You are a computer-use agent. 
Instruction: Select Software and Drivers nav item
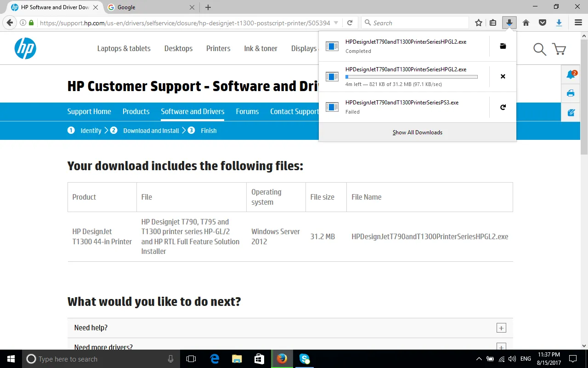click(x=192, y=111)
